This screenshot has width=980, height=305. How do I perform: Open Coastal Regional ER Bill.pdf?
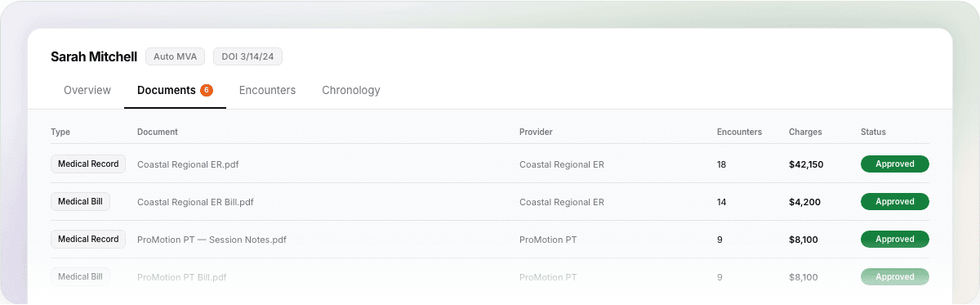(195, 202)
